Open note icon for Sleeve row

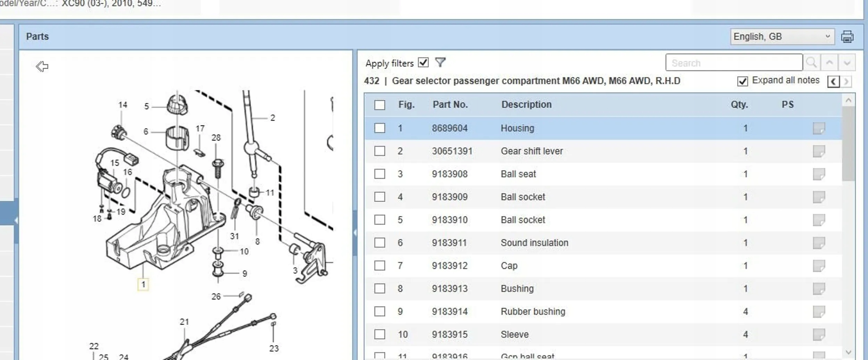pos(819,334)
